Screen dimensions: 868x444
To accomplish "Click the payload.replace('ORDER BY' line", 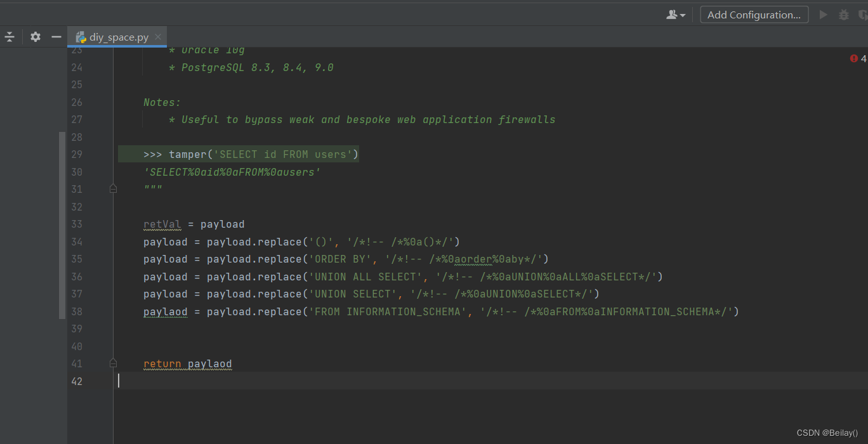I will tap(346, 259).
